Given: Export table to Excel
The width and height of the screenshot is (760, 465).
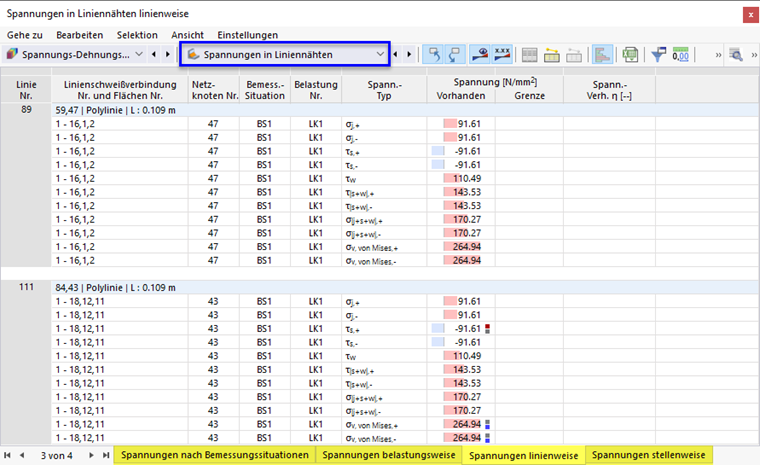Looking at the screenshot, I should tap(630, 55).
